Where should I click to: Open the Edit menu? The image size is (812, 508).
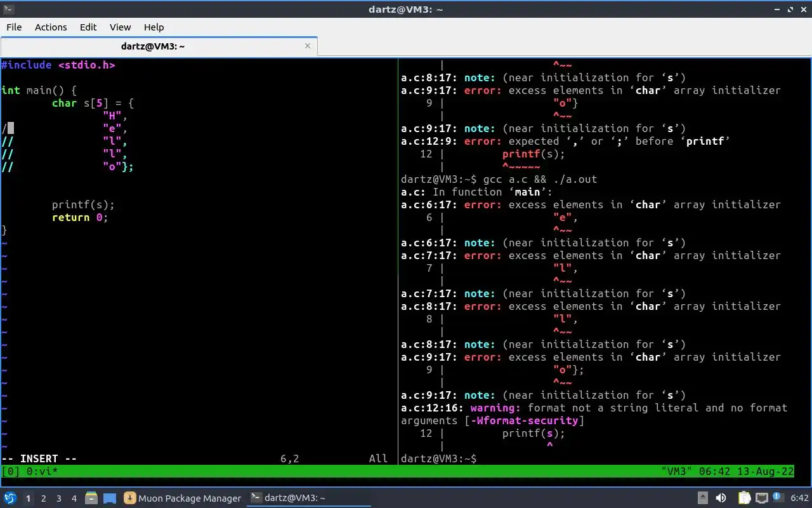click(x=88, y=27)
